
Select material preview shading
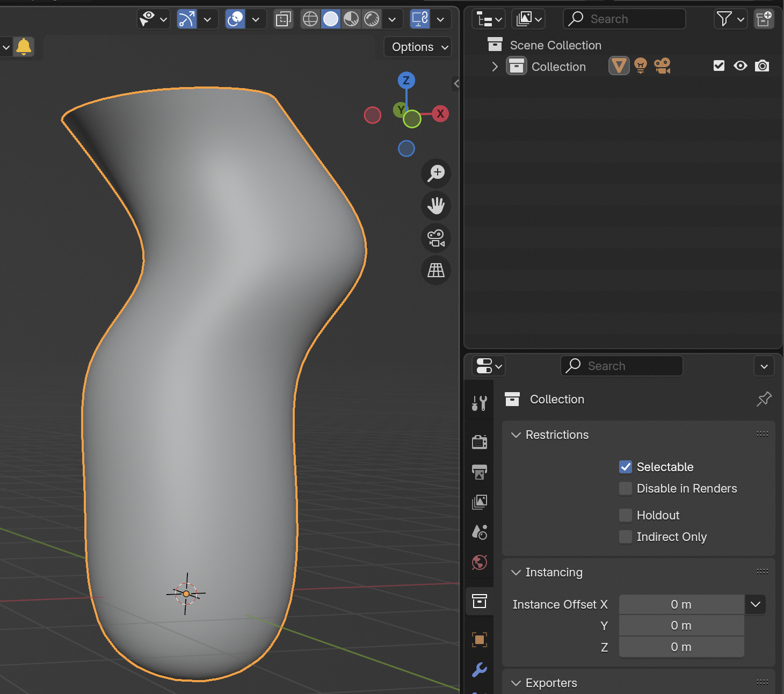351,19
